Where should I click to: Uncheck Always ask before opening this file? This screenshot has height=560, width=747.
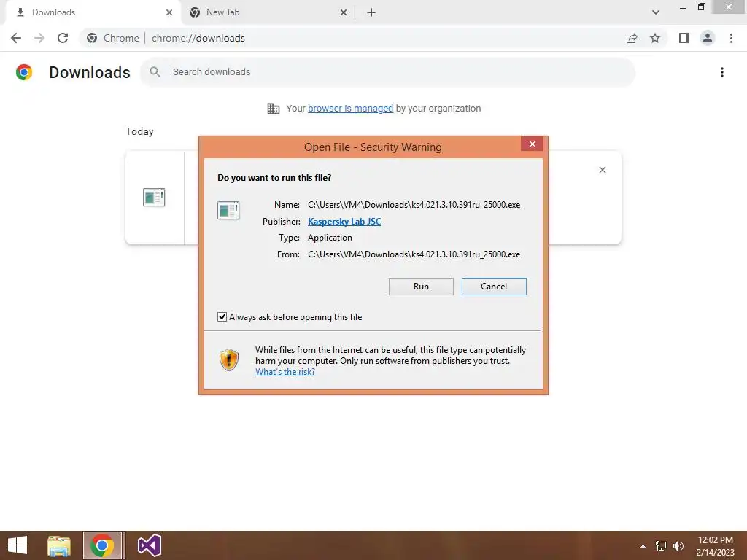[222, 316]
